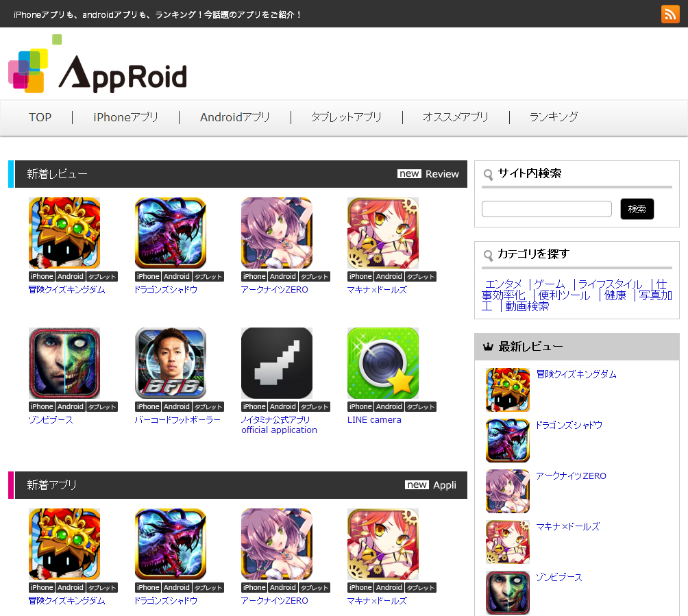Open ゾンビブース title link in 新着レビュー

(x=51, y=420)
